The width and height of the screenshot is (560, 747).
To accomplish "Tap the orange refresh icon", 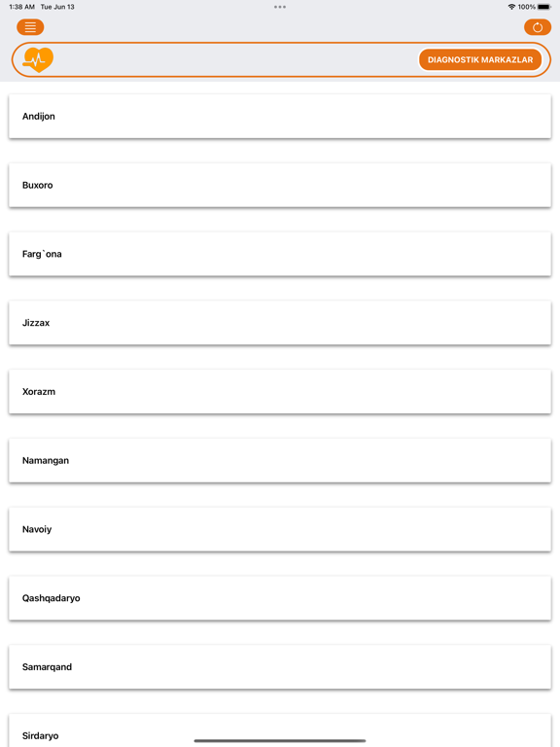I will click(x=537, y=27).
